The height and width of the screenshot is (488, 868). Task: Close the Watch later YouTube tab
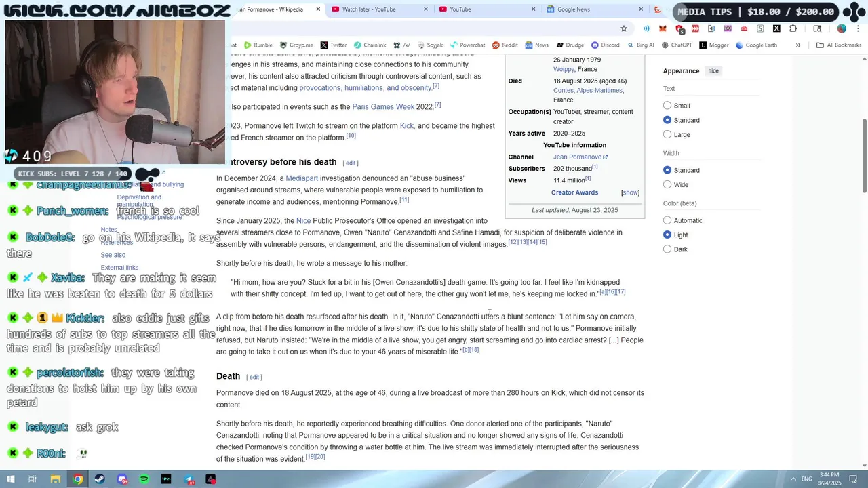coord(427,9)
